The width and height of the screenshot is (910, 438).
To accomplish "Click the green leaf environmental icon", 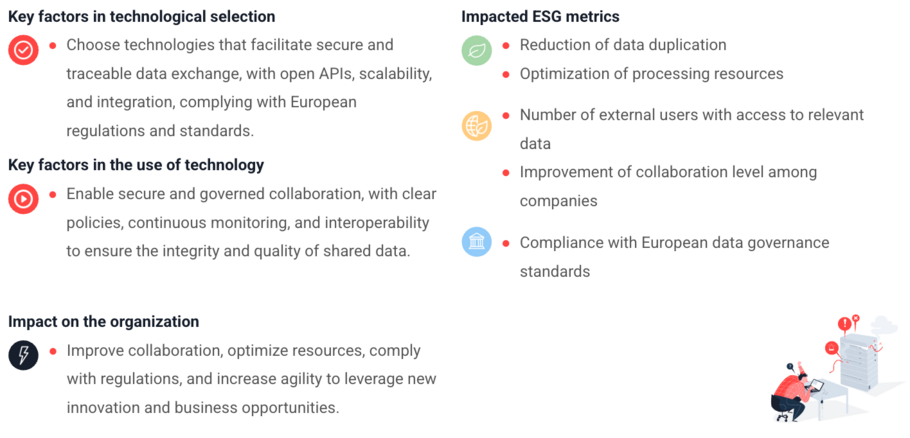I will 476,50.
